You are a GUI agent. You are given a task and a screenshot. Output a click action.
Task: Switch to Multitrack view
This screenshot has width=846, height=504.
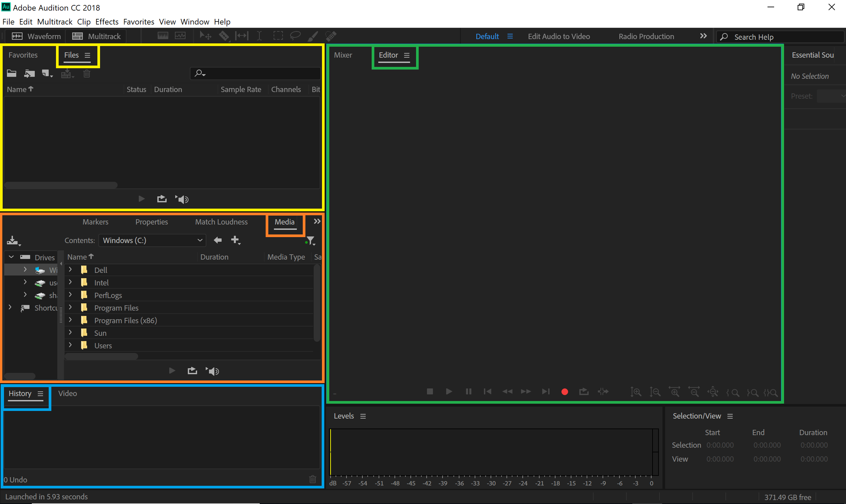pyautogui.click(x=96, y=36)
